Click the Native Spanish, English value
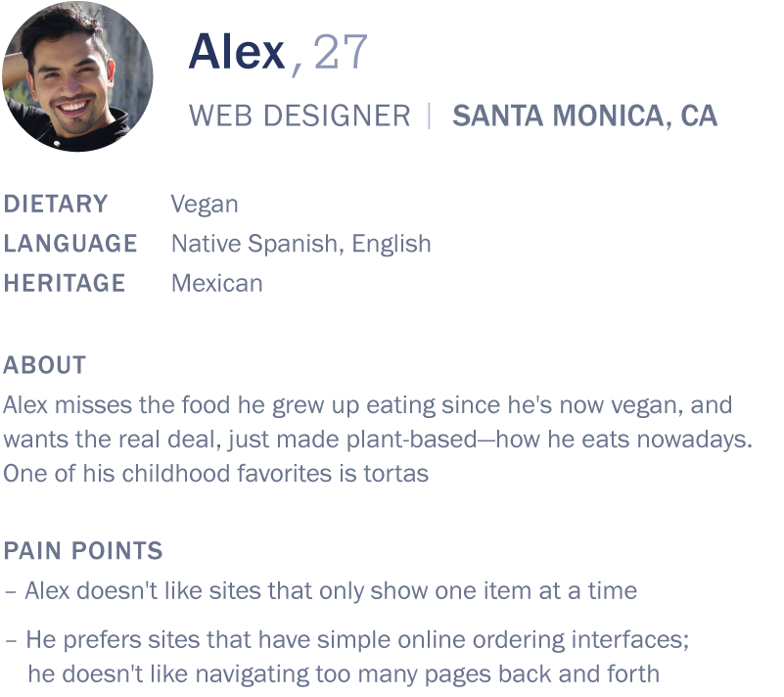 pos(301,244)
